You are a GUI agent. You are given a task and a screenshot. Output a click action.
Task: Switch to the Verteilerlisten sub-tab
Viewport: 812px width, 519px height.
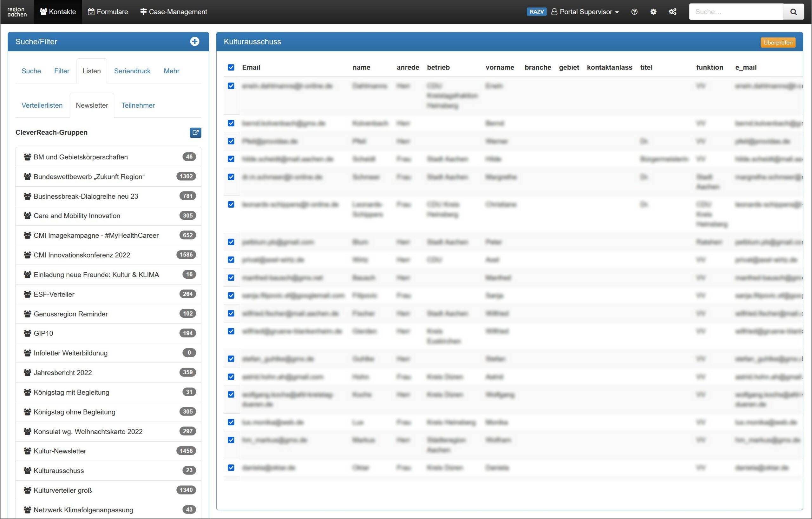pos(42,105)
